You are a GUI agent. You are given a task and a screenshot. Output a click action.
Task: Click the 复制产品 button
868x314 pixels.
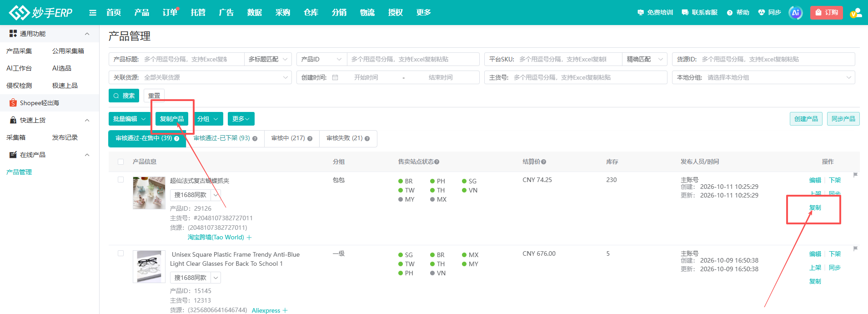click(172, 119)
